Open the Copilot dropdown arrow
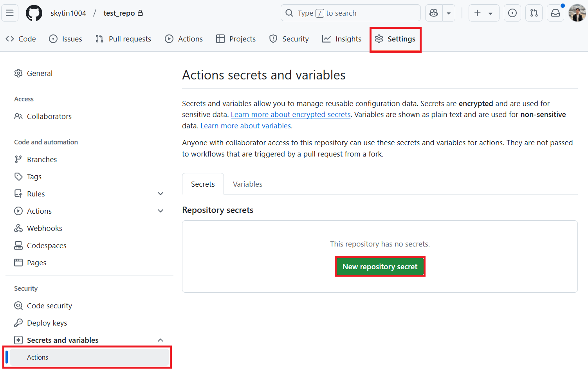 [x=448, y=13]
